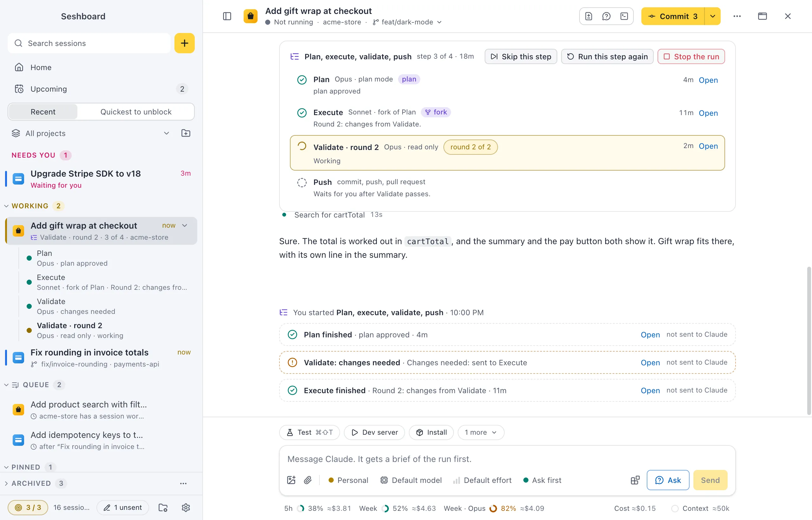This screenshot has width=812, height=520.
Task: Open the Week Opus 82% usage indicator
Action: [x=494, y=508]
